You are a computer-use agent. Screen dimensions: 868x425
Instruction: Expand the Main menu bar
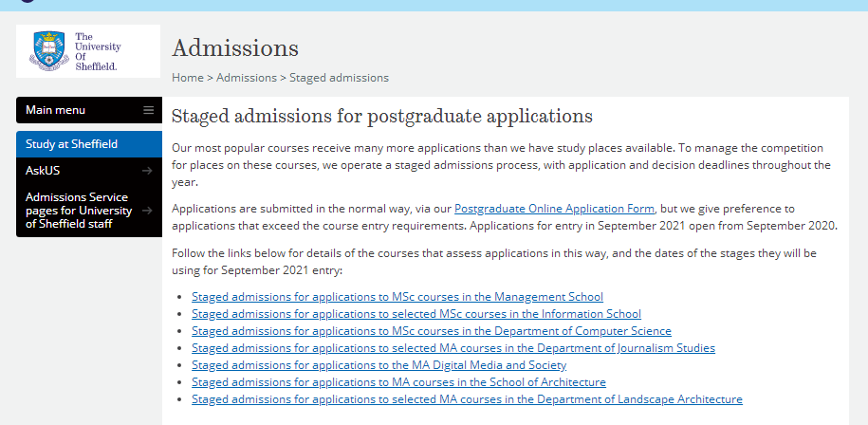click(x=89, y=110)
